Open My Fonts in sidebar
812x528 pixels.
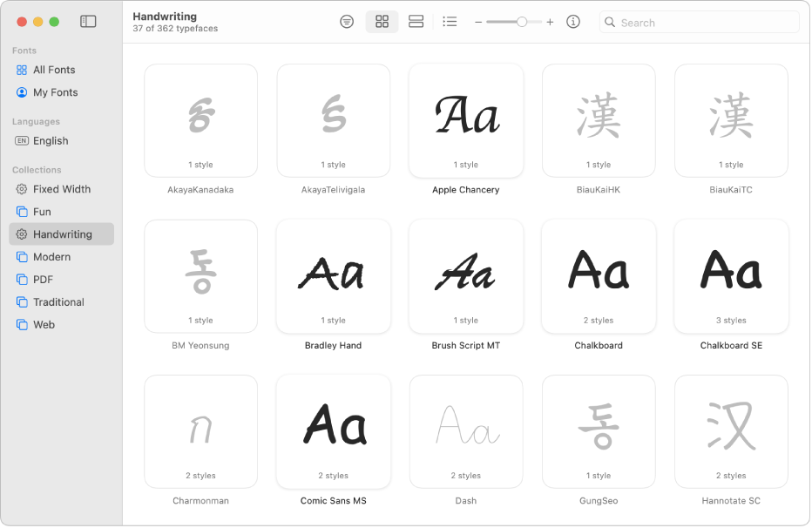click(55, 92)
